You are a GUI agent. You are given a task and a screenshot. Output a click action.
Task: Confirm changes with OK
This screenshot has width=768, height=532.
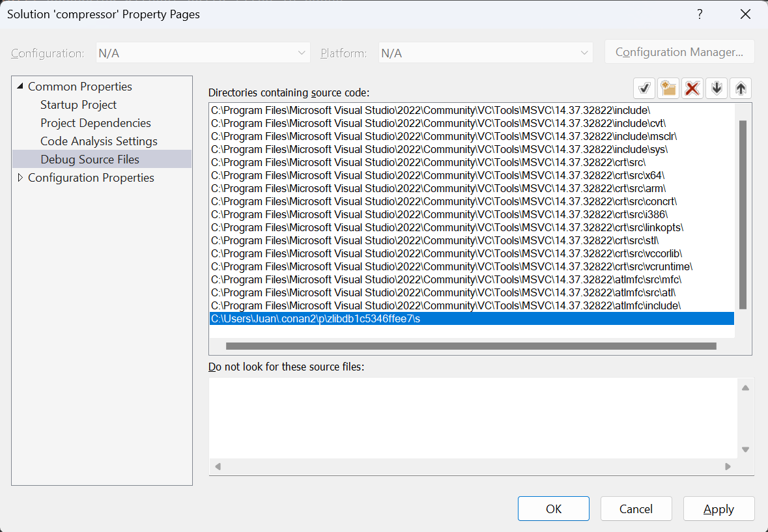pos(553,509)
